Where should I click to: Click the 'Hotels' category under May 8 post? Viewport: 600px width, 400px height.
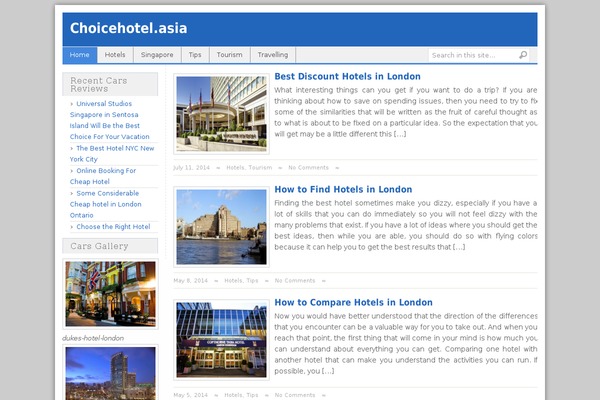[x=233, y=281]
